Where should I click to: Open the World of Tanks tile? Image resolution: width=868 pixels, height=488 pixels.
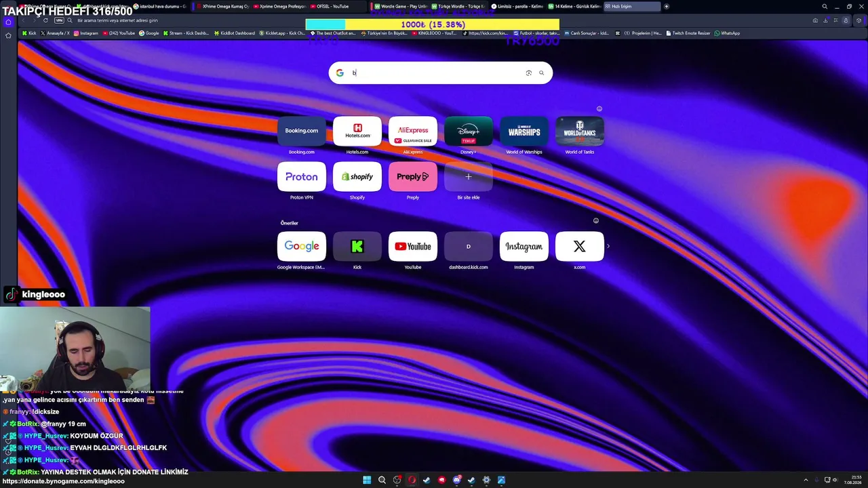coord(580,131)
